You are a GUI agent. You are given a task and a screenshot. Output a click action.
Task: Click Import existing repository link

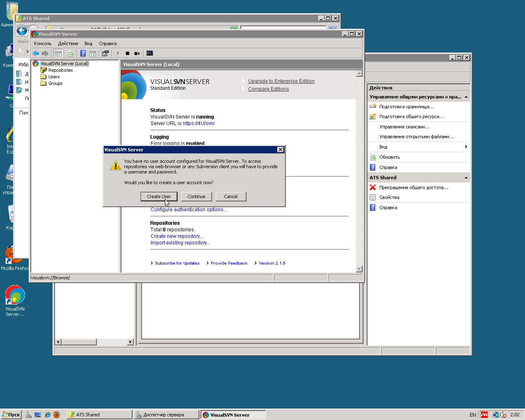pos(180,243)
